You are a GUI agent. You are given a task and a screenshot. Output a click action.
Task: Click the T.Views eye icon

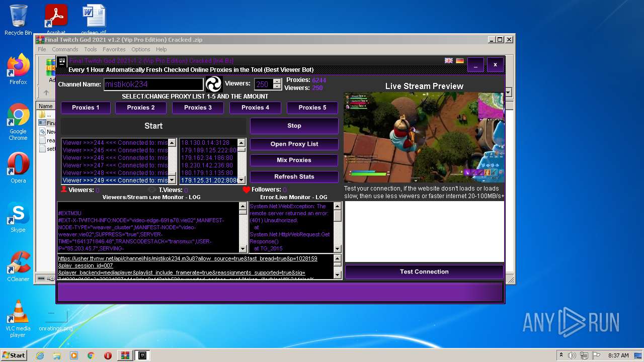(x=152, y=190)
